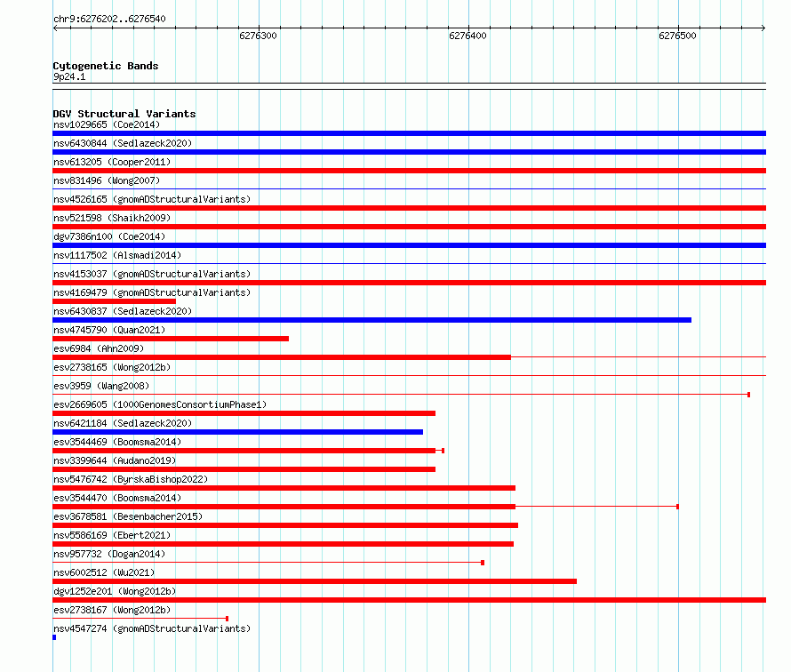Open esv2669605 (1000GenomesConsortiumPhase1) label

160,404
